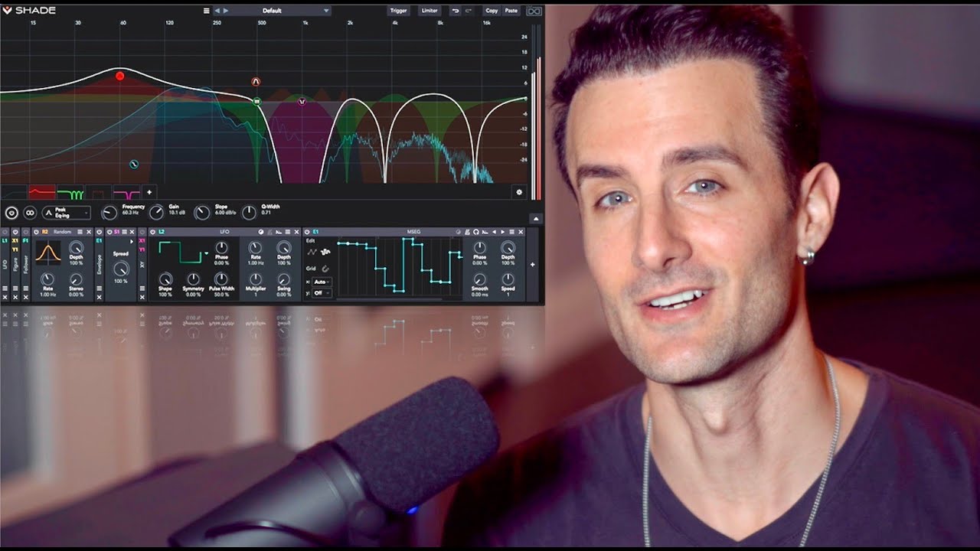Open the LFO waveform shape dropdown arrow
Screen dimensions: 980x551
[x=207, y=253]
